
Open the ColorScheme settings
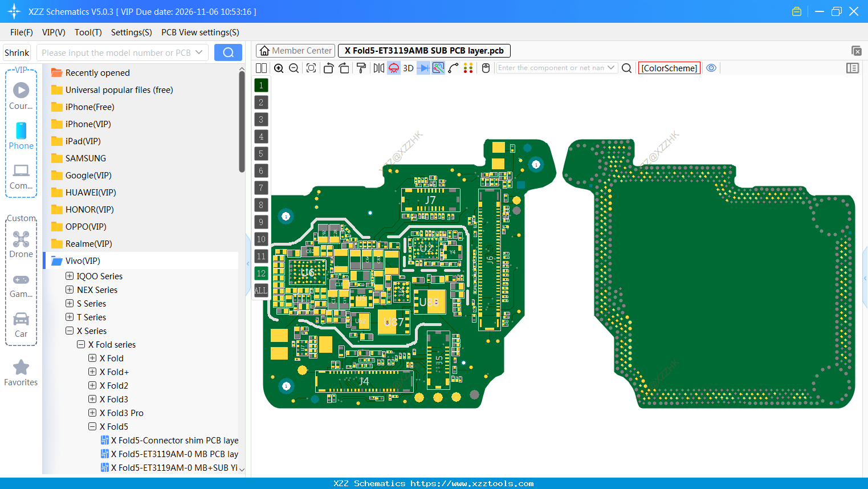669,67
